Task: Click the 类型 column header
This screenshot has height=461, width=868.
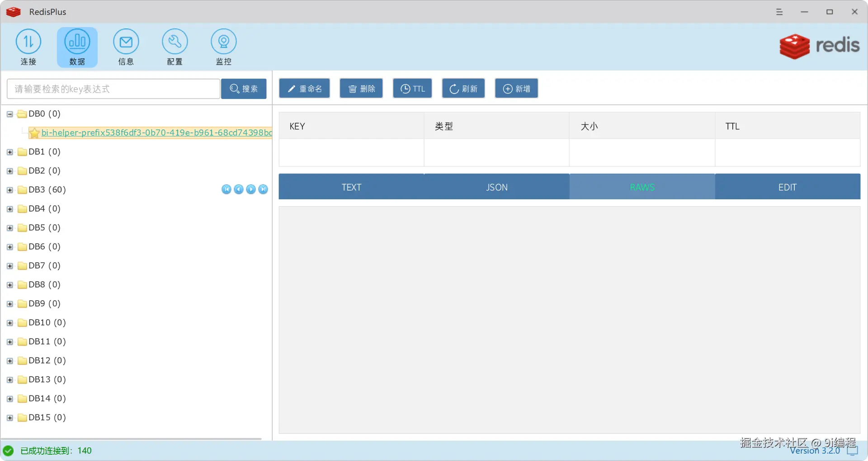Action: pos(497,126)
